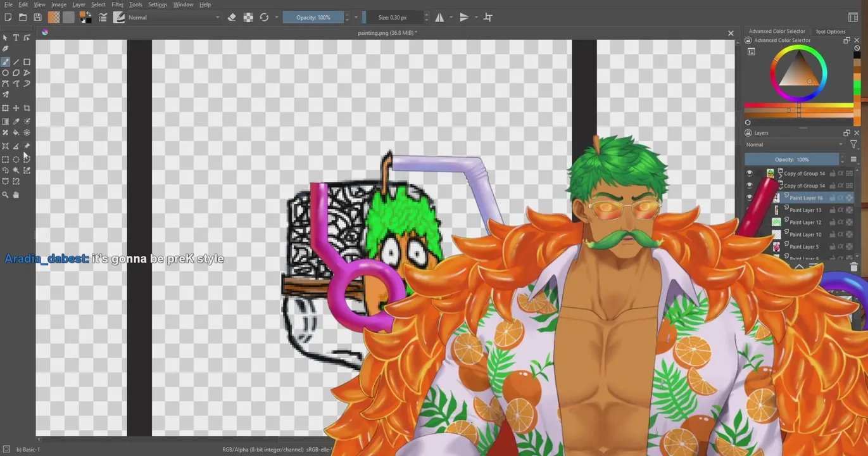Toggle vertical mirror tool
Viewport: 868px width, 456px height.
click(x=464, y=18)
